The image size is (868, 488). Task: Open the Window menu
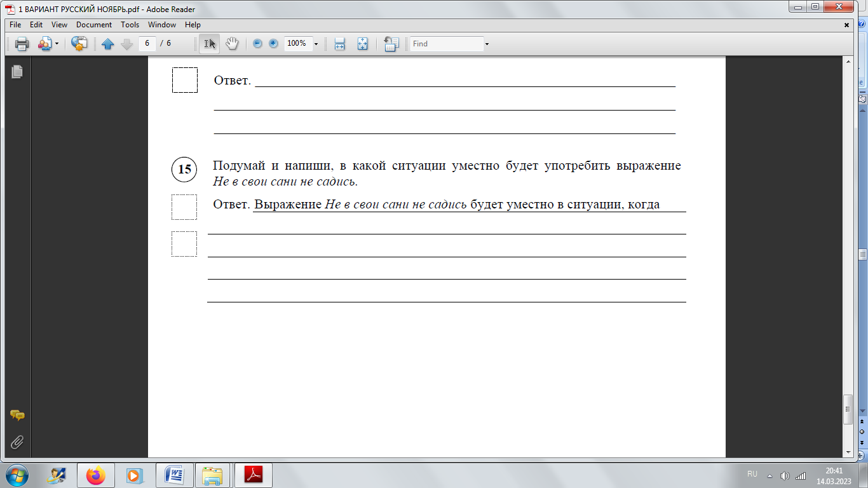pos(162,25)
